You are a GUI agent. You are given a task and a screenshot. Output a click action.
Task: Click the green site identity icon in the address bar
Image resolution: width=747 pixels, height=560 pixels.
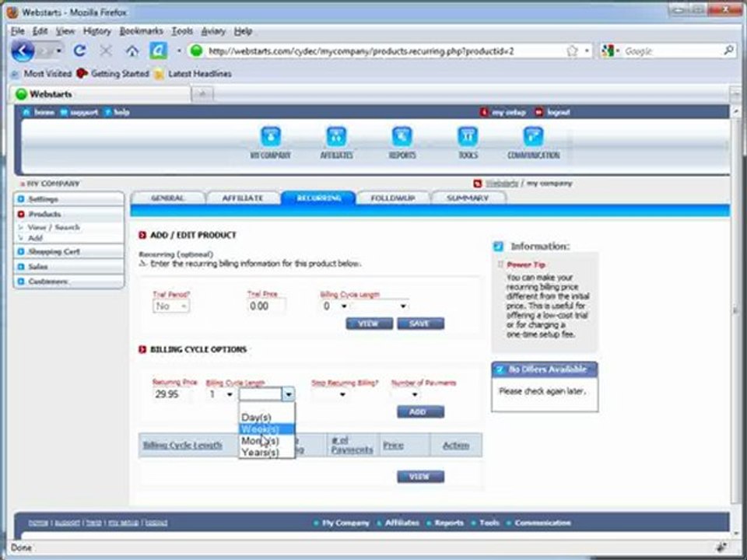[196, 51]
